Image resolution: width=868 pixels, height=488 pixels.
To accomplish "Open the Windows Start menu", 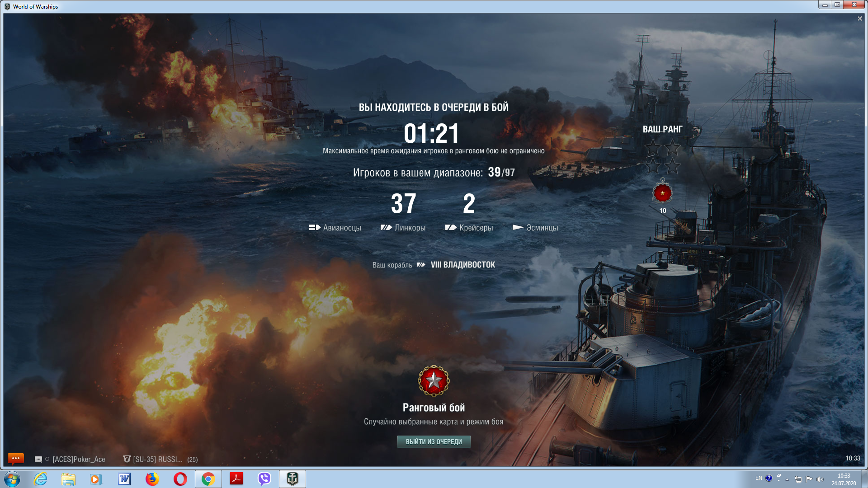I will 12,479.
